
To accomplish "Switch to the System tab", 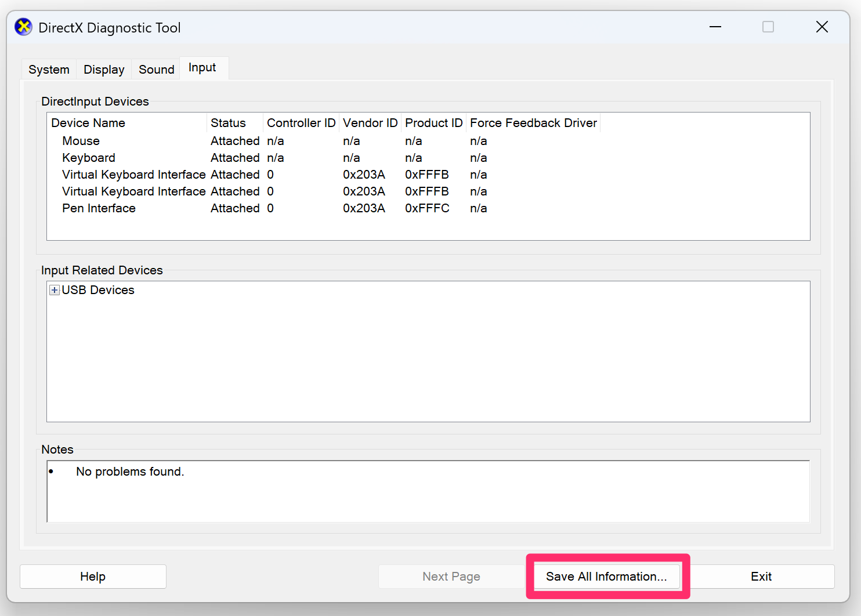I will [49, 69].
